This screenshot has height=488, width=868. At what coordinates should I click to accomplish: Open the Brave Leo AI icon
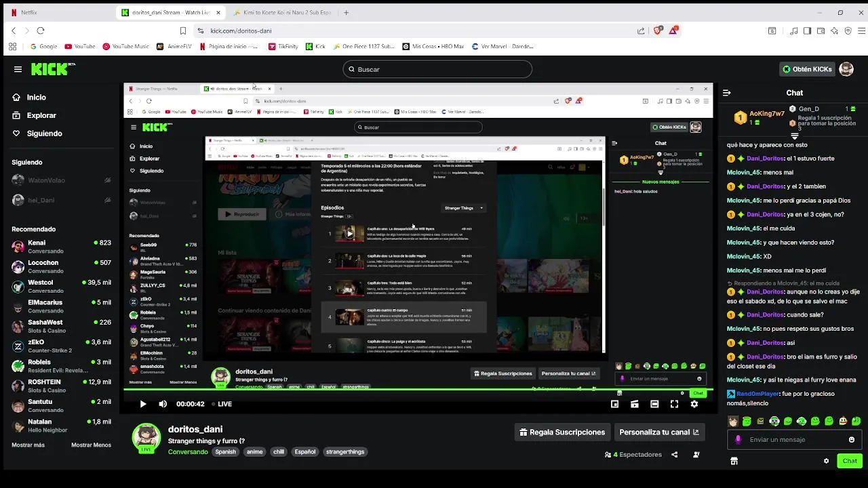coord(834,30)
